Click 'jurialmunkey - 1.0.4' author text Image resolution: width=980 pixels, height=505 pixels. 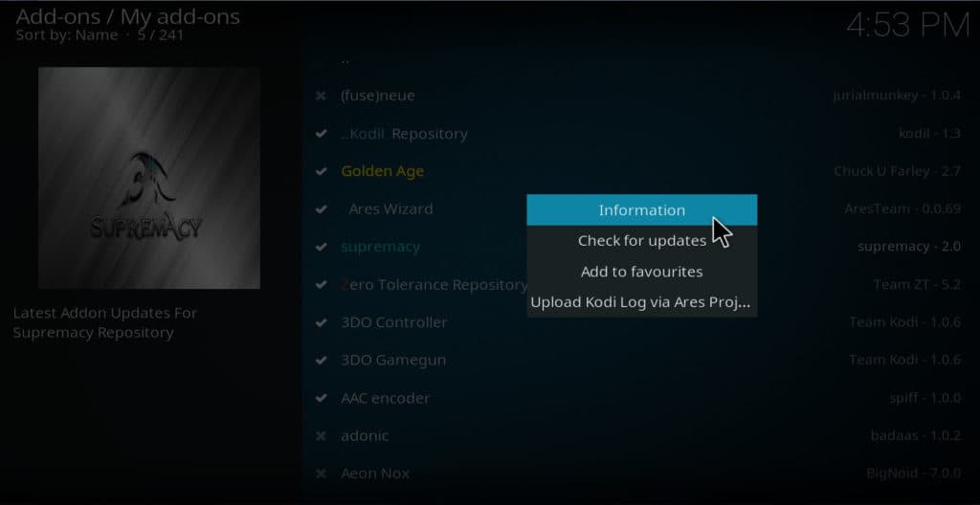[897, 96]
